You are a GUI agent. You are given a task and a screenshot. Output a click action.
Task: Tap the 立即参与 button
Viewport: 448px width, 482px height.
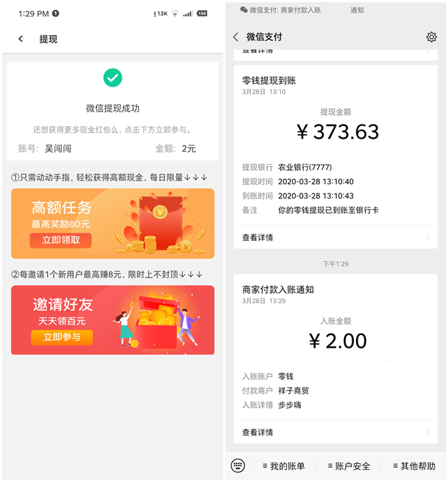[x=62, y=337]
